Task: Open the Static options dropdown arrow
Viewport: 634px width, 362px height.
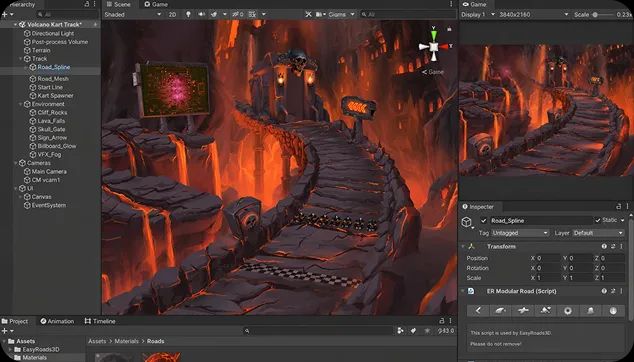Action: point(623,220)
